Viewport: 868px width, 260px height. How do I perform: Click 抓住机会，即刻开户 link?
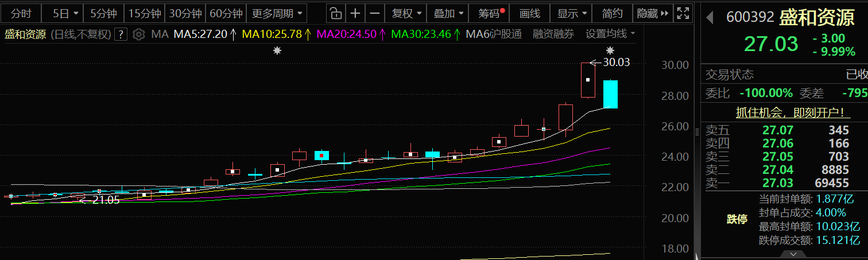[785, 112]
